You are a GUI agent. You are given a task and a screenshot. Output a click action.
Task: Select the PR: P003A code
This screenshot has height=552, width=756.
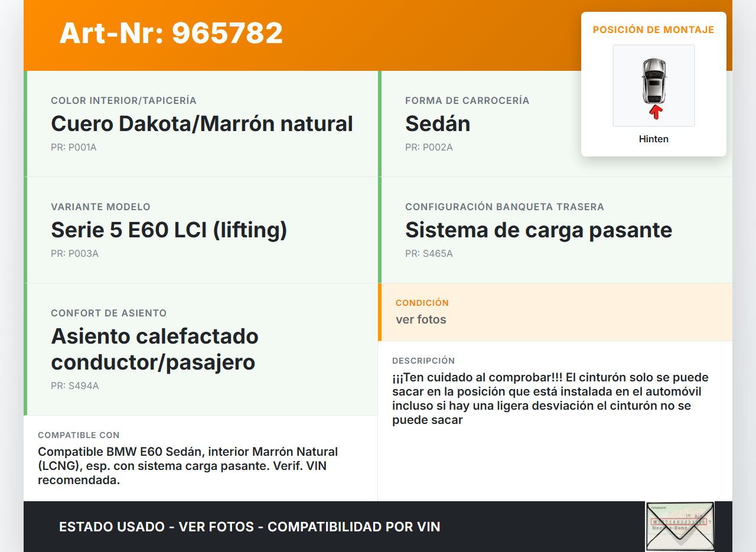click(74, 254)
